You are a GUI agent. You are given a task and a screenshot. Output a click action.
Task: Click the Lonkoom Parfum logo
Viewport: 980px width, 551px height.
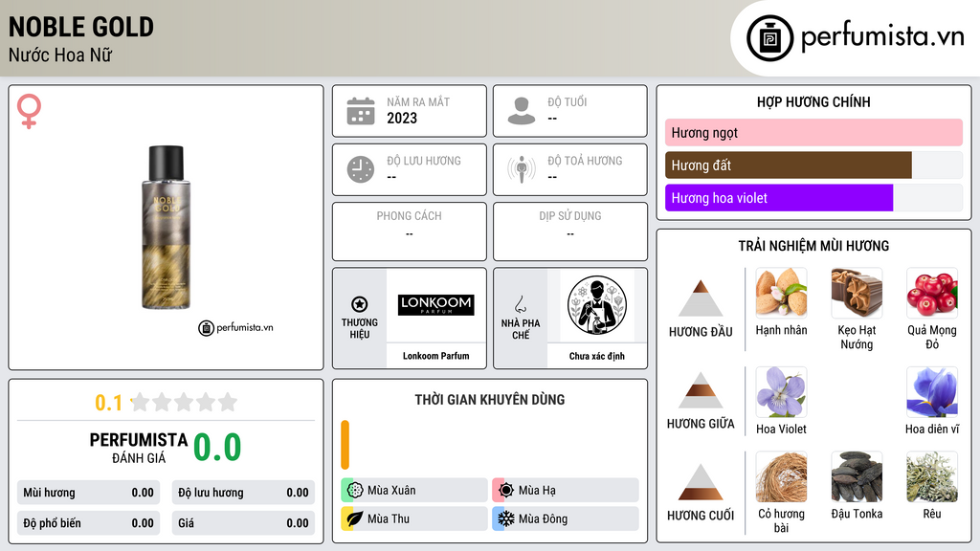click(x=436, y=305)
